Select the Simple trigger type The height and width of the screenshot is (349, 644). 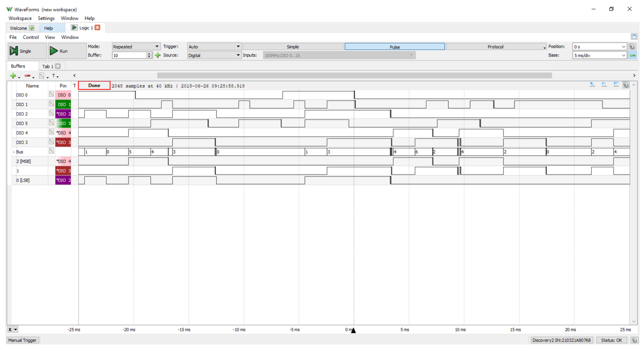tap(293, 47)
